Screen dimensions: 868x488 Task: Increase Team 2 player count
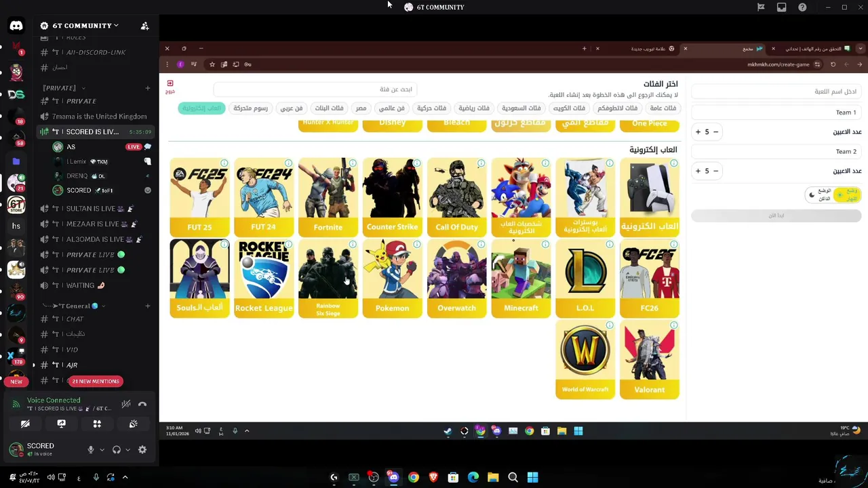pos(698,171)
